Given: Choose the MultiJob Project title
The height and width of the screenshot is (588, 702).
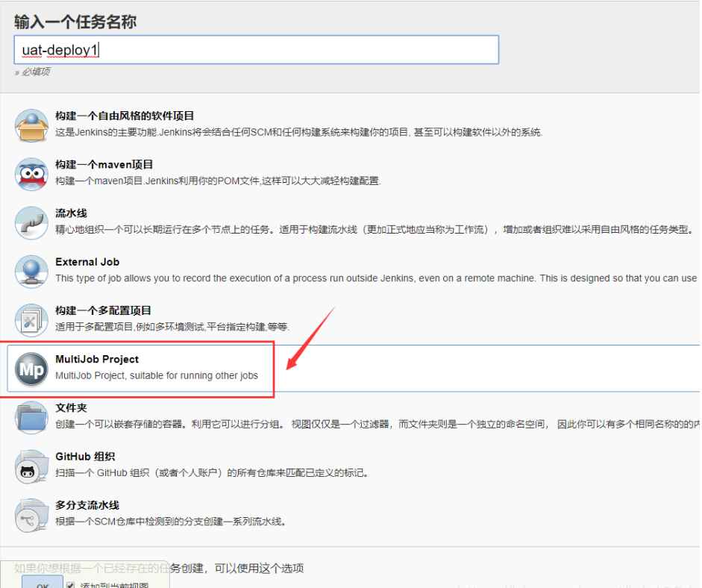Looking at the screenshot, I should [97, 359].
